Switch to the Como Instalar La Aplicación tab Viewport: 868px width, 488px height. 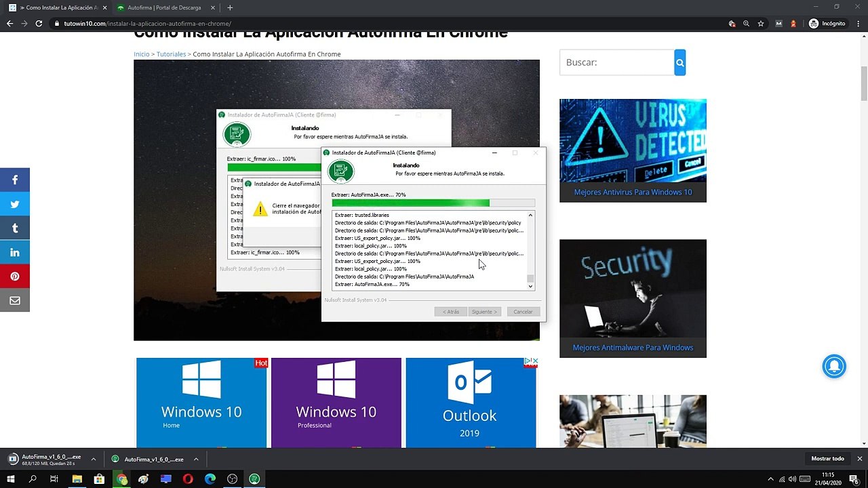tap(58, 7)
